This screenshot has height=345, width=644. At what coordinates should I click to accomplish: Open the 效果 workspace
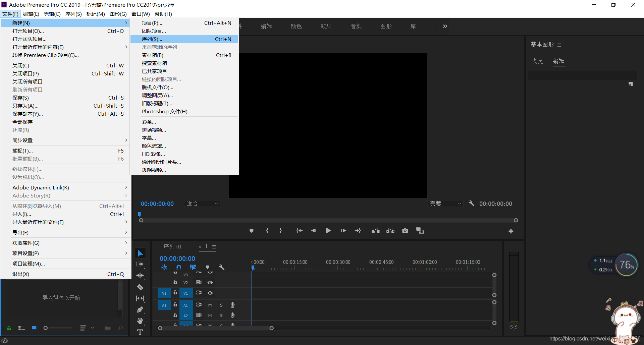(326, 26)
